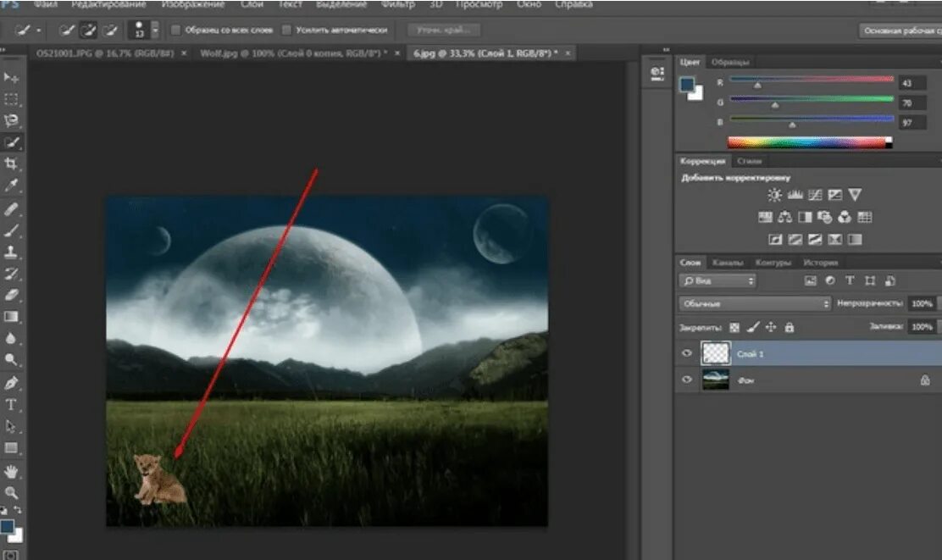Viewport: 942px width, 560px height.
Task: Select the Clone Stamp tool
Action: 11,252
